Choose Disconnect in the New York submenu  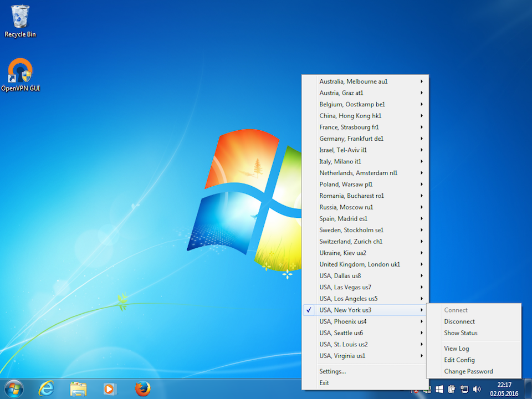point(474,321)
